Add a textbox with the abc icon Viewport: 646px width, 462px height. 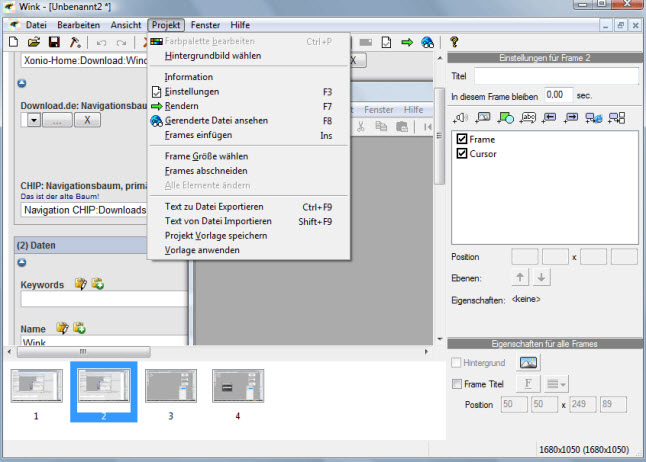coord(528,118)
